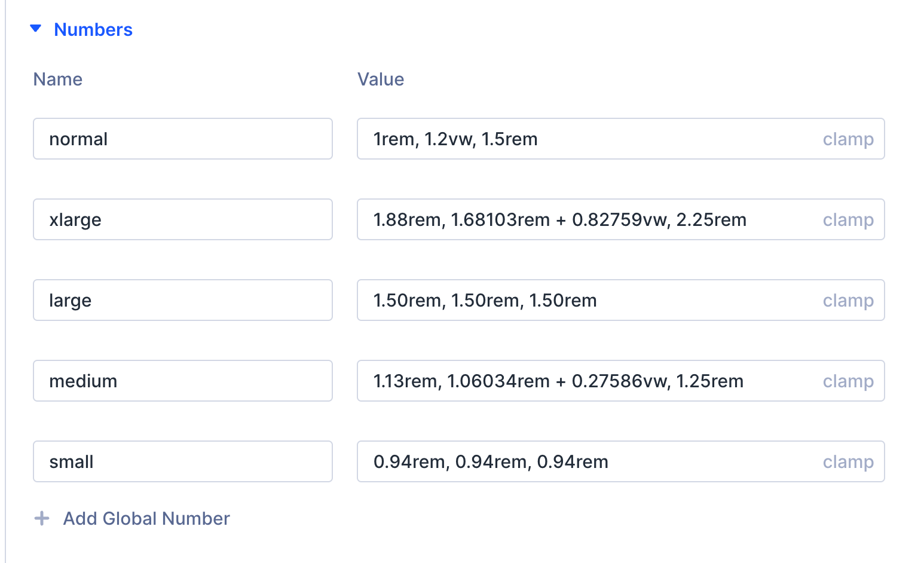Click the blue Numbers heading
The image size is (924, 563).
click(x=93, y=29)
